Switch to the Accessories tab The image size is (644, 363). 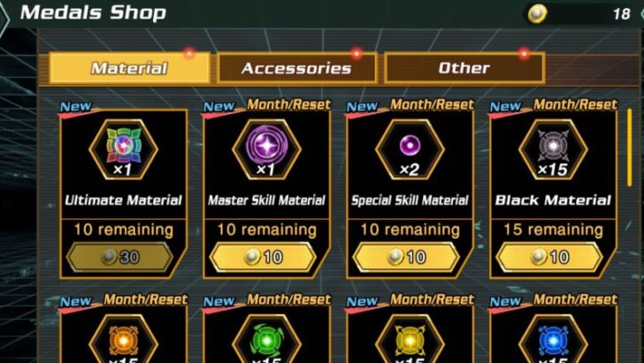pos(296,68)
